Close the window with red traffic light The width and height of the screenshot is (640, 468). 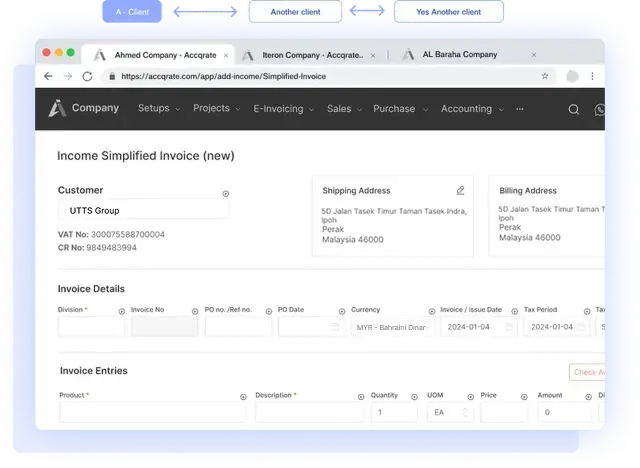coord(47,53)
